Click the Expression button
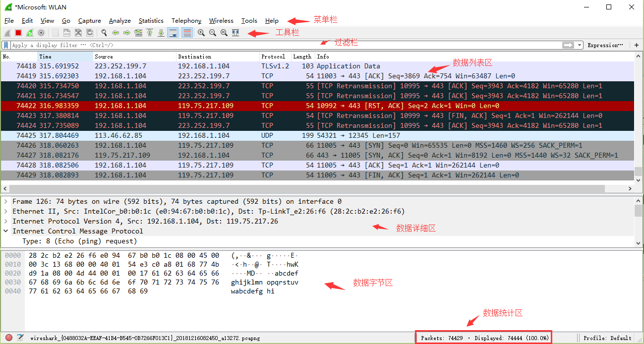The height and width of the screenshot is (344, 644). tap(605, 45)
